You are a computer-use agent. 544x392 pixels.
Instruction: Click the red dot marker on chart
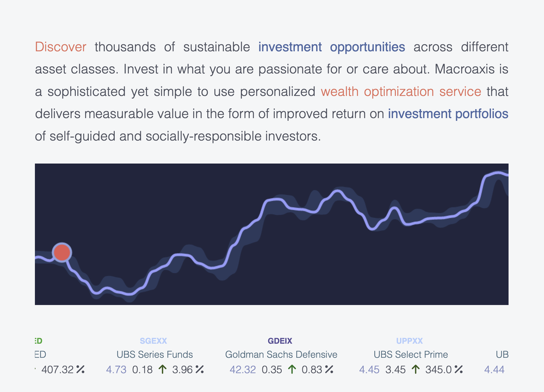pos(62,252)
